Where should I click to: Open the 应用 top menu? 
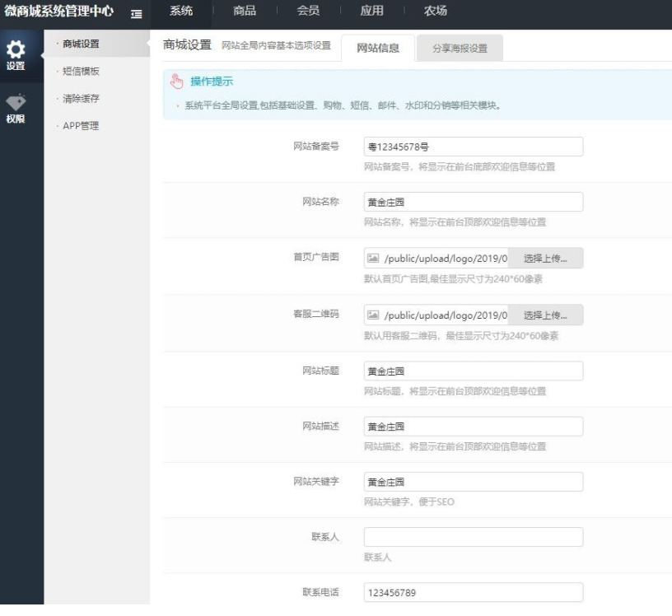[371, 11]
